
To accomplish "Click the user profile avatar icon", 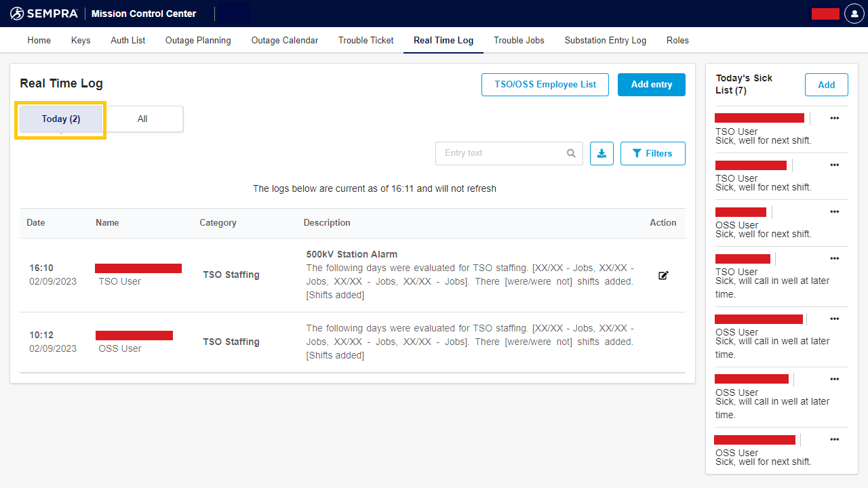I will 854,14.
